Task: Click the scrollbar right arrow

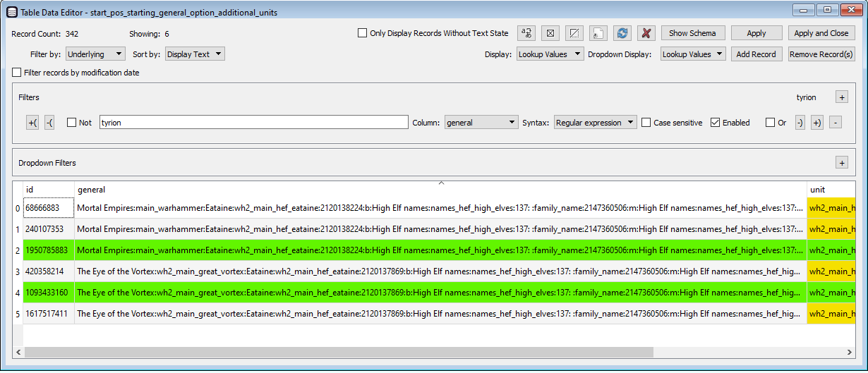Action: (x=850, y=352)
